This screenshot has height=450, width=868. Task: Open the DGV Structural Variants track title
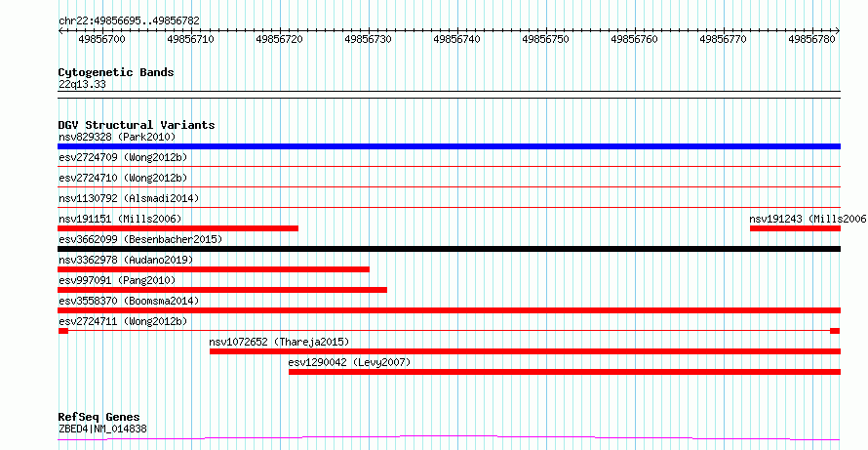[x=137, y=125]
